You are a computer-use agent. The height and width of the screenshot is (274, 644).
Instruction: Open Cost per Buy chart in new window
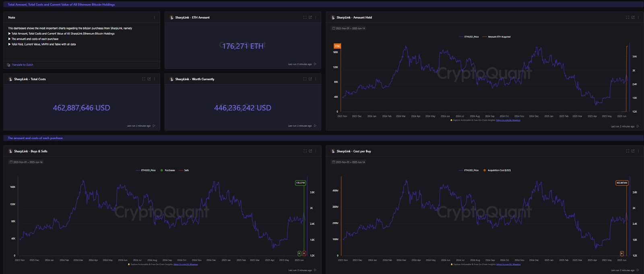pos(633,151)
